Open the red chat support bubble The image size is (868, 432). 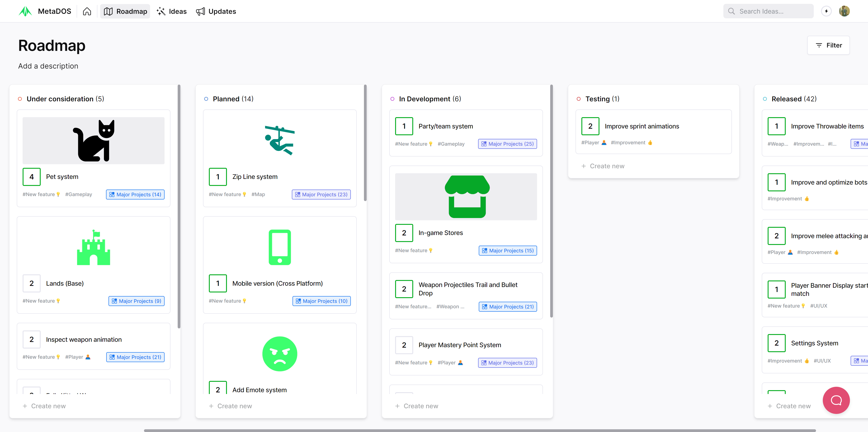(x=836, y=400)
